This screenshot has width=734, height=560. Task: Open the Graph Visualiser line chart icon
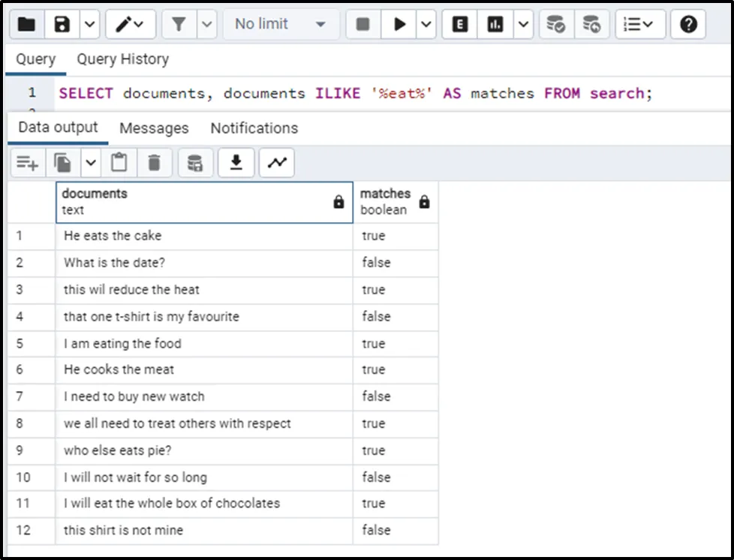(x=276, y=163)
